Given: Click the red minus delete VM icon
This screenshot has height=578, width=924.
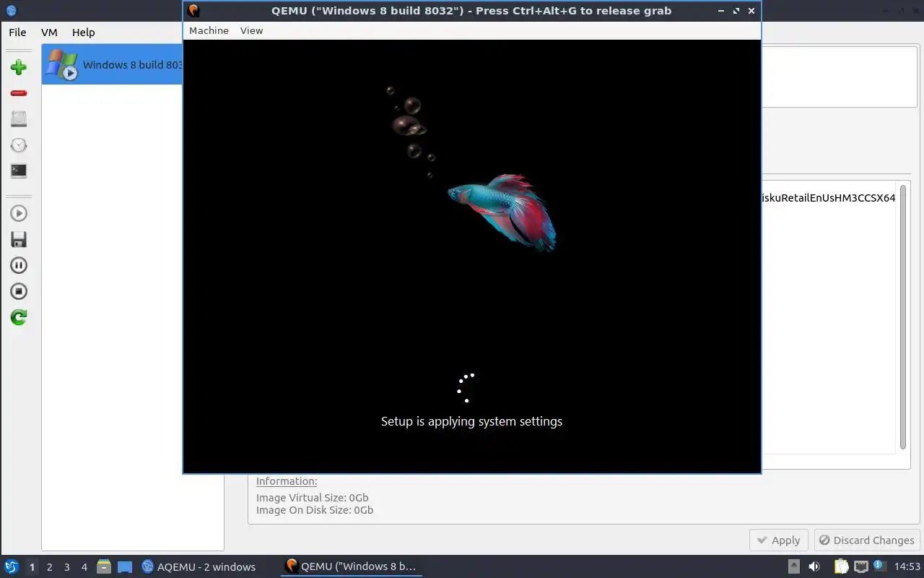Looking at the screenshot, I should click(19, 93).
